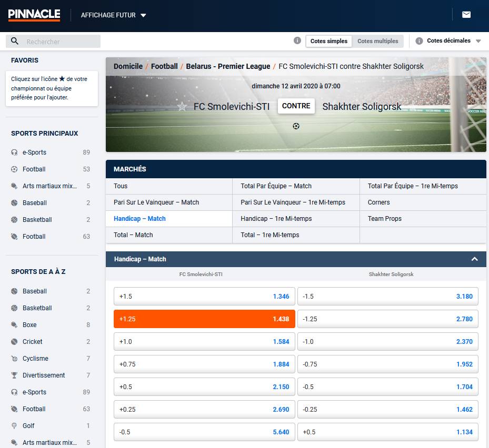Image resolution: width=489 pixels, height=448 pixels.
Task: Click the info icon beside Cotes simples
Action: click(x=297, y=41)
